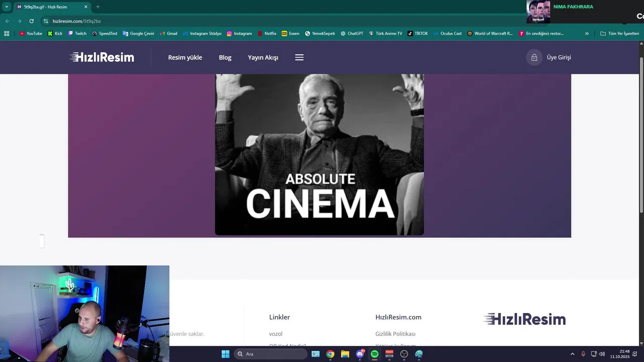Image resolution: width=644 pixels, height=362 pixels.
Task: Open the Gizlilik Politikası footer link
Action: click(x=395, y=334)
